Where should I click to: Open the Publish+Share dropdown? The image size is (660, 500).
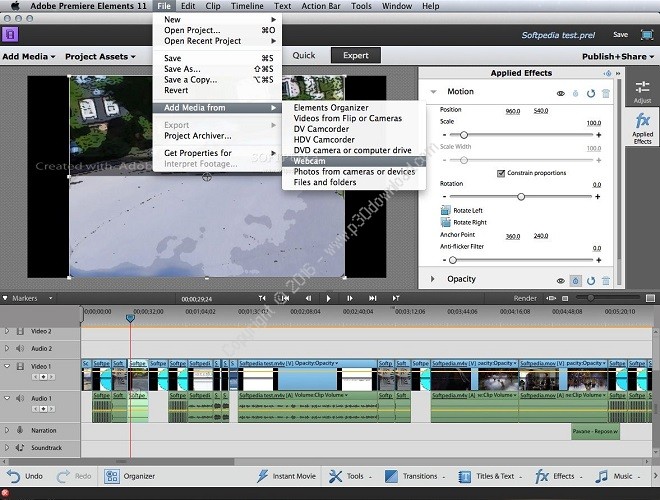[x=618, y=56]
